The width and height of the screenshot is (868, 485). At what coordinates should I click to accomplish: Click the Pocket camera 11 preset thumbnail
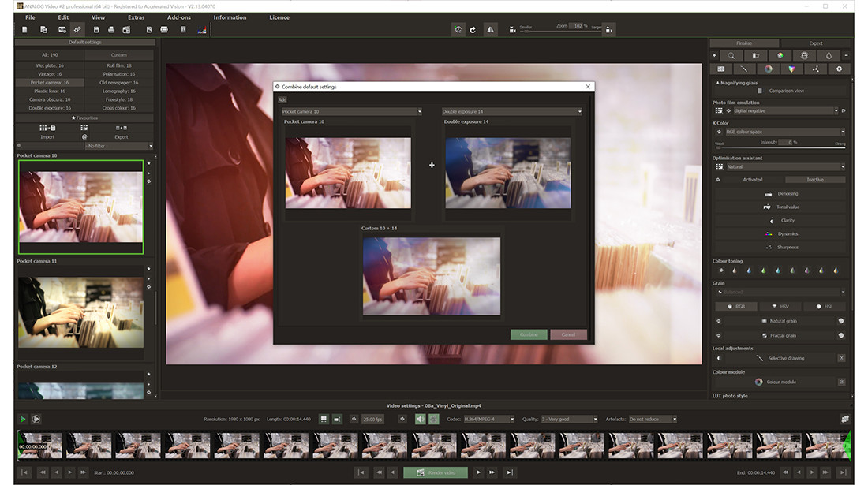pyautogui.click(x=80, y=312)
